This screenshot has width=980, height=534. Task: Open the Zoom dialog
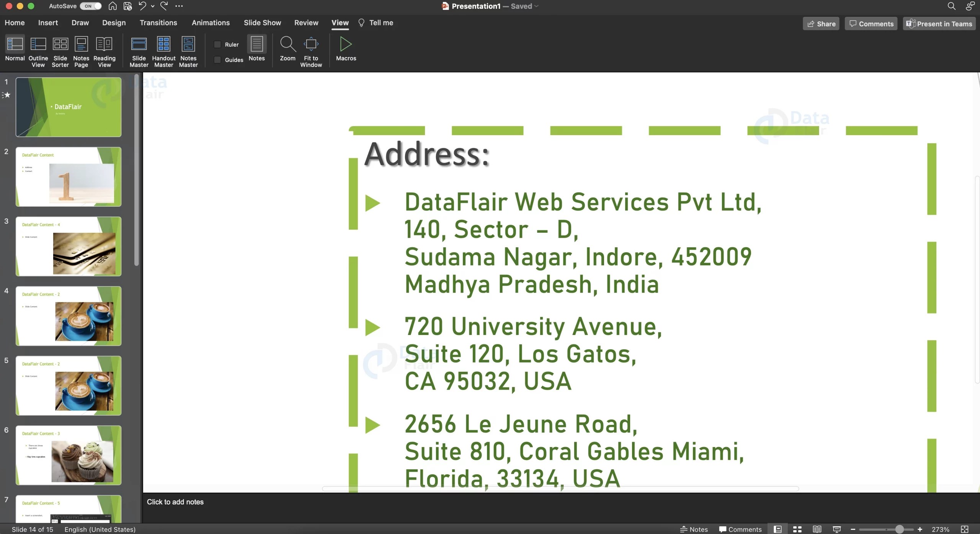[x=287, y=48]
